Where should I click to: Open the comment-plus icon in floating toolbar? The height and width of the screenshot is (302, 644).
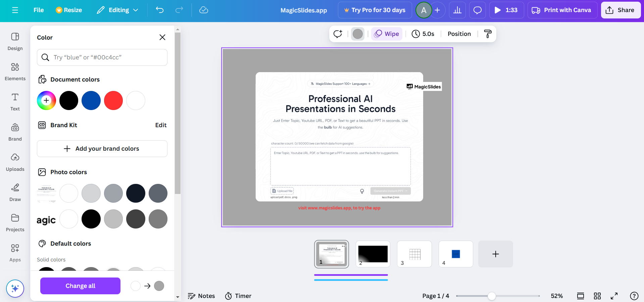(338, 34)
